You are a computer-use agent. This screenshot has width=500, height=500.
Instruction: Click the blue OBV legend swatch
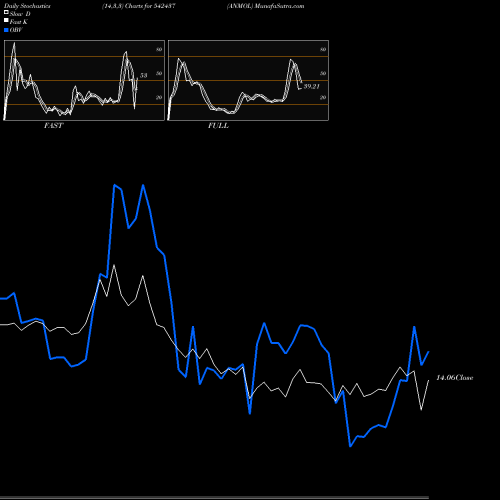point(6,30)
